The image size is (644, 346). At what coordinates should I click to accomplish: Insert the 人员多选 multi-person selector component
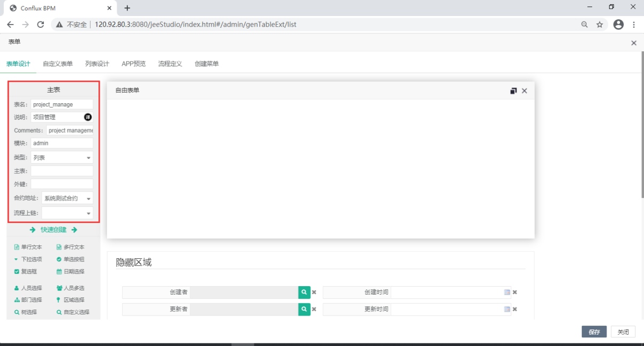[70, 288]
